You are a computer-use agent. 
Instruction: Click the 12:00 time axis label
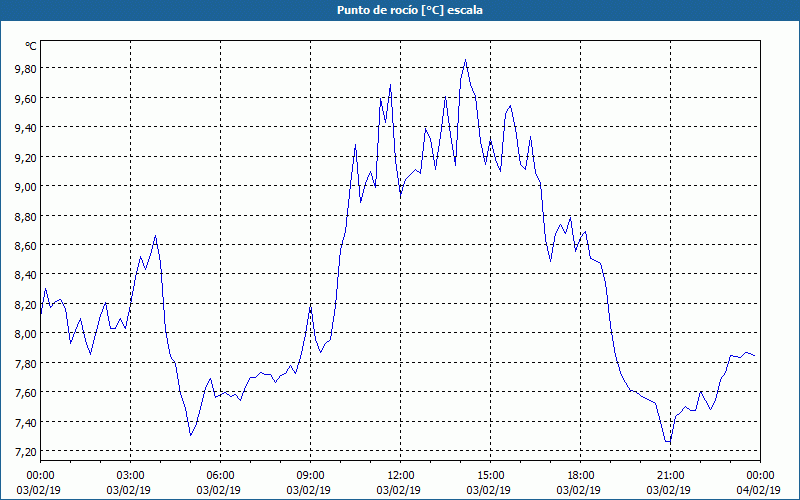pos(401,476)
